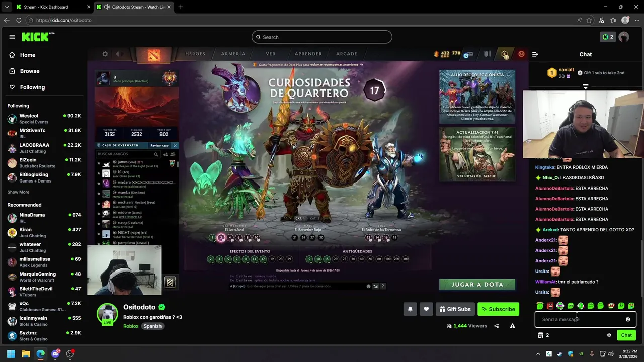Click username Kingteka in chat

point(545,167)
